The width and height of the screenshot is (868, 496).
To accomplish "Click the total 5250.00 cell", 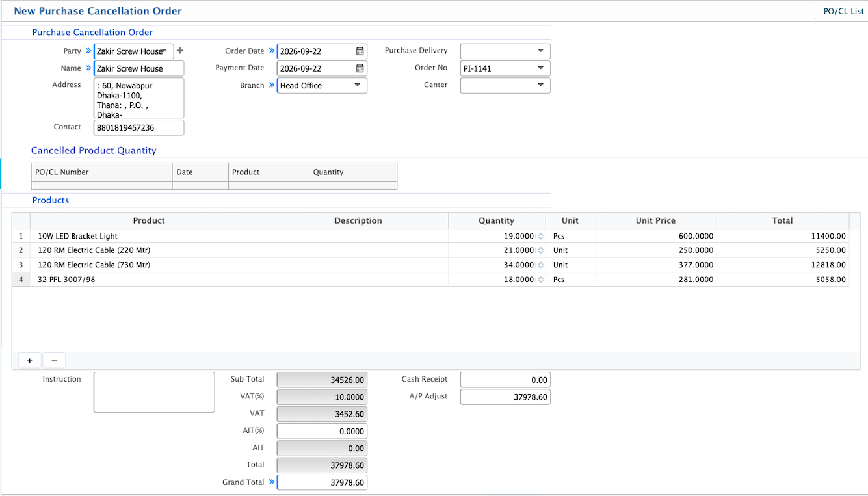I will pos(783,251).
